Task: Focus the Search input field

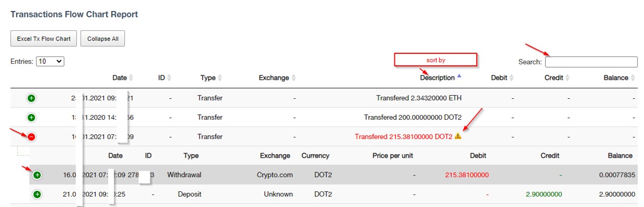Action: coord(591,62)
